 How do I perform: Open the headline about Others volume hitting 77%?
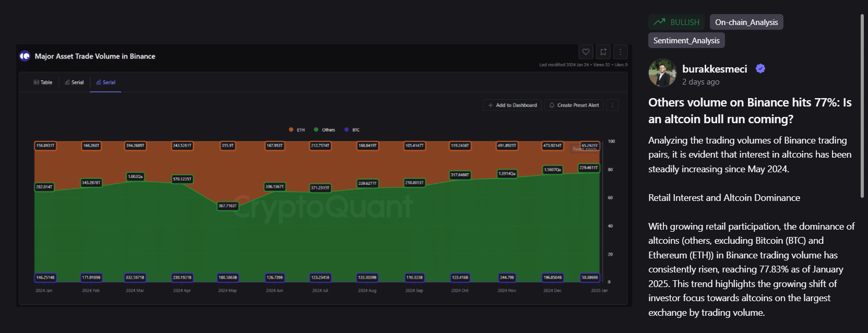750,111
